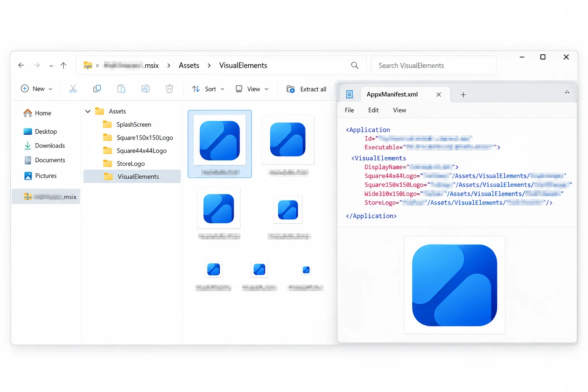The height and width of the screenshot is (392, 588).
Task: Collapse the Assets folder tree
Action: coord(88,111)
